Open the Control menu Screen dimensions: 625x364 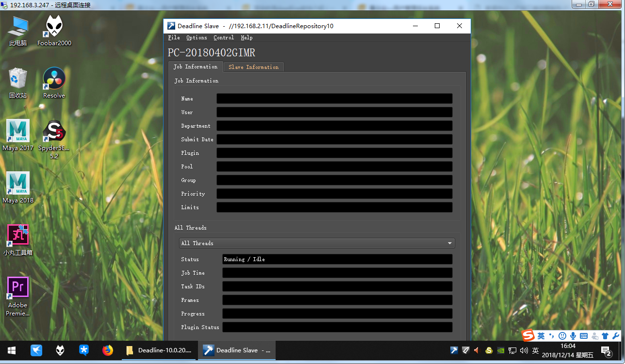pos(224,37)
